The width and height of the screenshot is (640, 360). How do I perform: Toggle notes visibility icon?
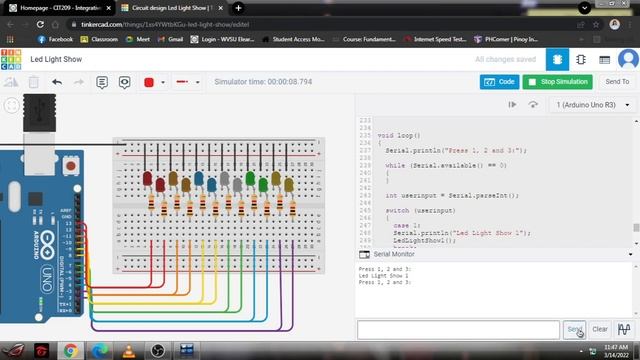coord(124,82)
